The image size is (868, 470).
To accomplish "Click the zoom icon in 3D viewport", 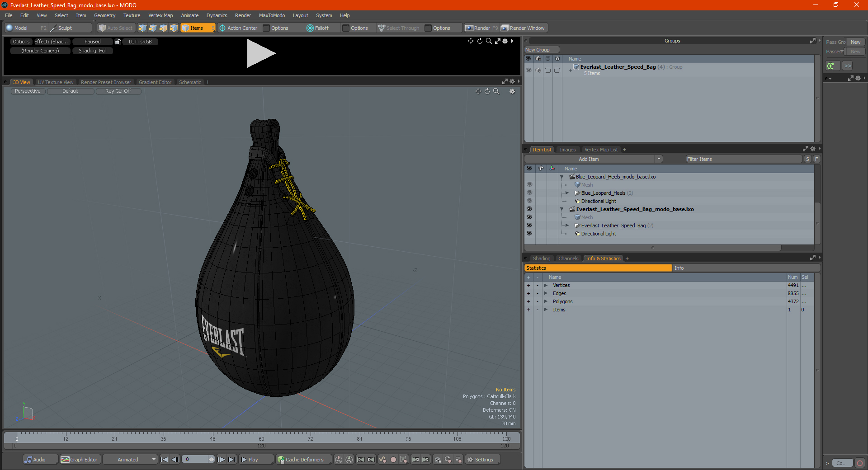I will (x=496, y=91).
